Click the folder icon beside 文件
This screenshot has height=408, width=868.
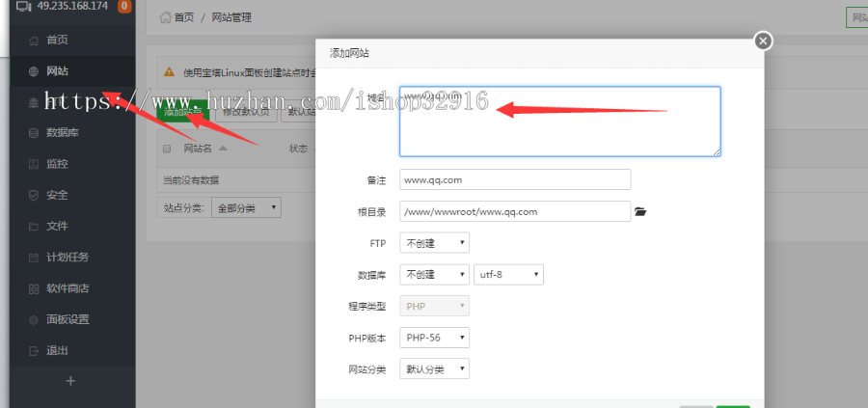coord(34,227)
